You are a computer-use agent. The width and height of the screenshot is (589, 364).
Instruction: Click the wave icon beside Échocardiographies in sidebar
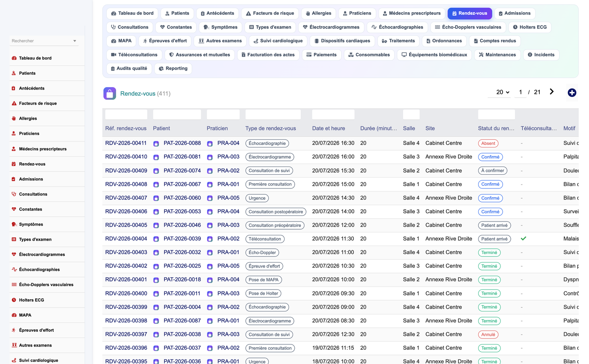pos(14,270)
